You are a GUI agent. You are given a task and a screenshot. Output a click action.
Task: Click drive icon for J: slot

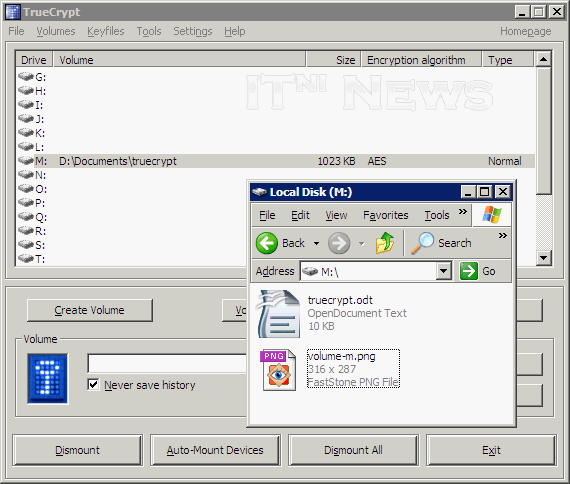(x=26, y=118)
